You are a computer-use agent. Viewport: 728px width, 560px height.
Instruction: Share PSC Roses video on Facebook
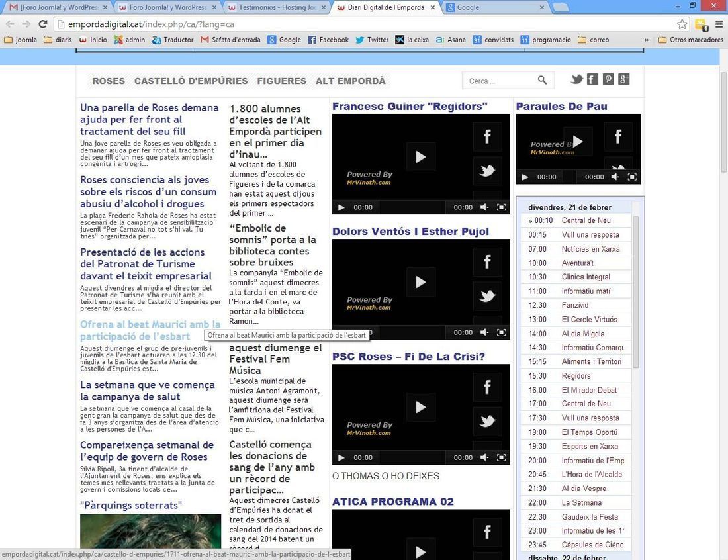487,387
